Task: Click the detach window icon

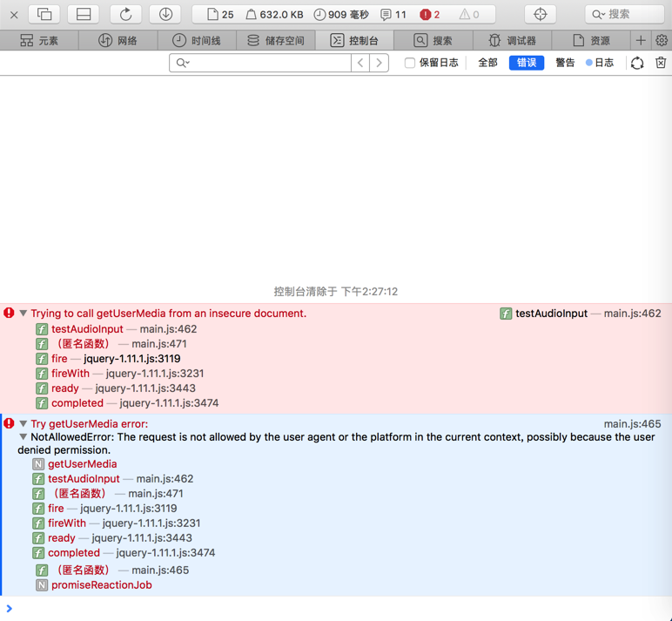Action: 44,15
